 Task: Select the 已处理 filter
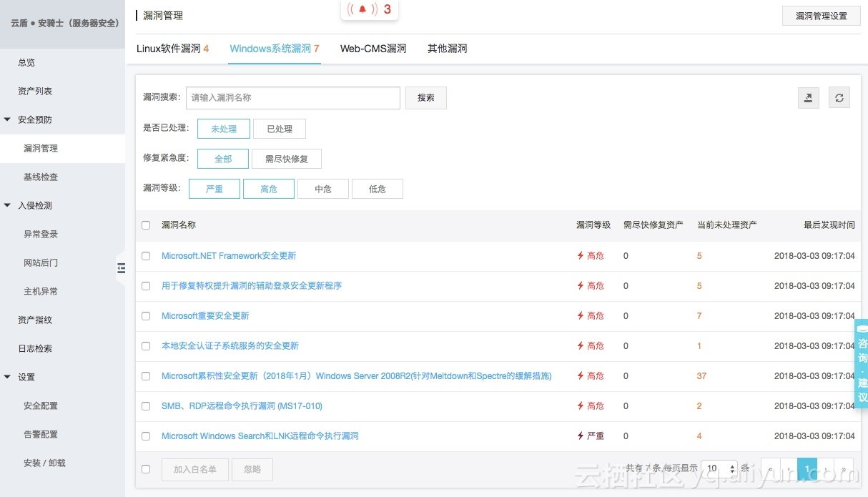[x=280, y=129]
